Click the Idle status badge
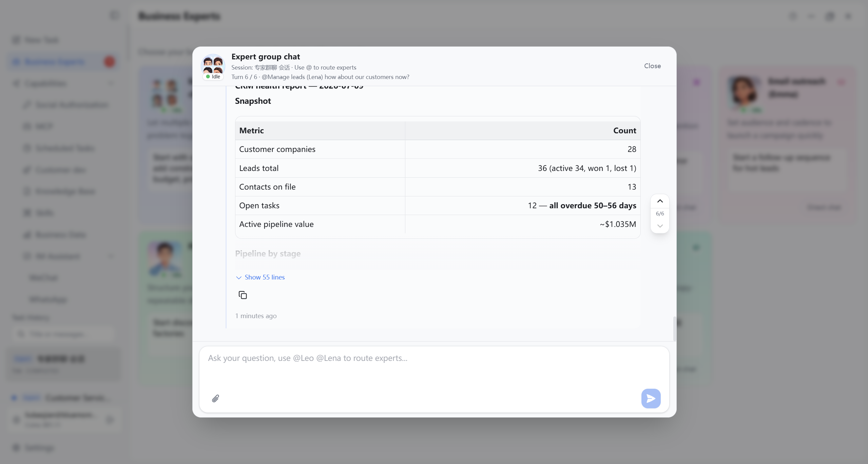The height and width of the screenshot is (464, 868). (213, 77)
